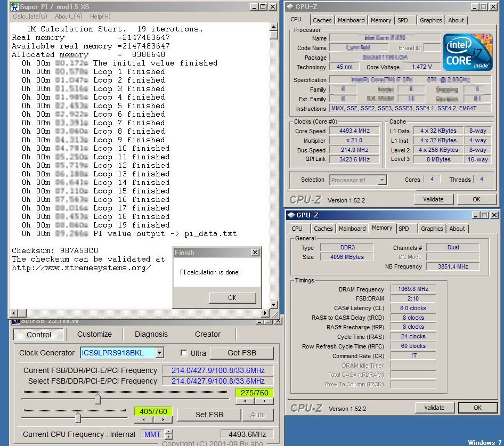Select the Customize tab in SetFSB

[x=94, y=335]
